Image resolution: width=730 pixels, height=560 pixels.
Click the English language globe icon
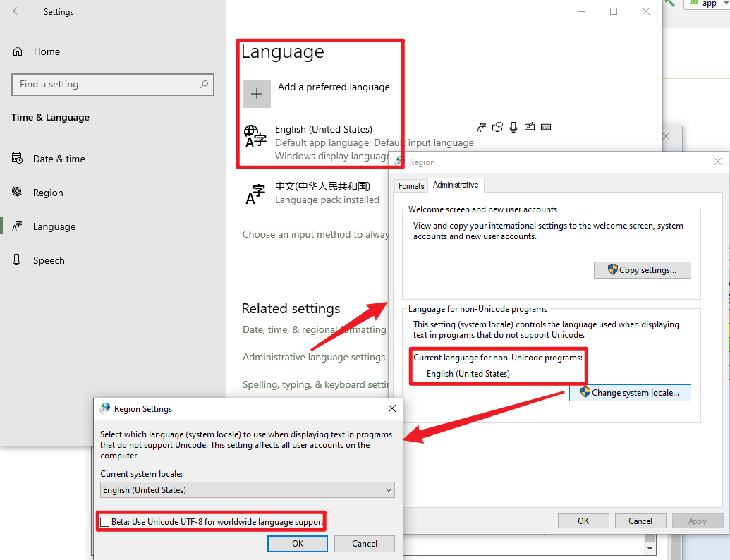(255, 136)
